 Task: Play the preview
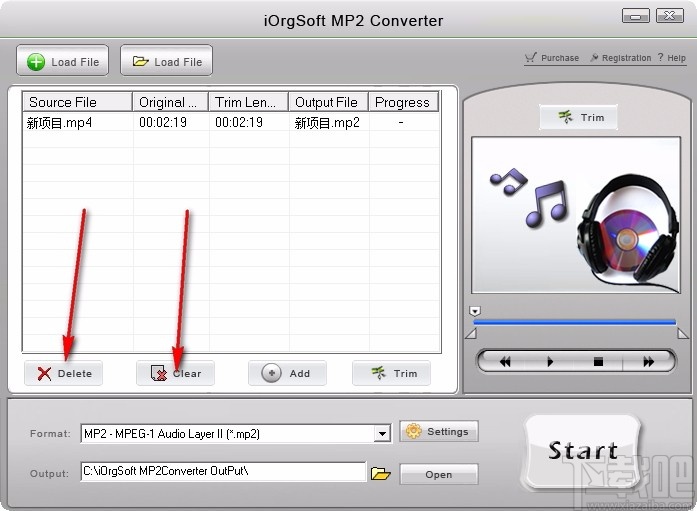pos(550,362)
